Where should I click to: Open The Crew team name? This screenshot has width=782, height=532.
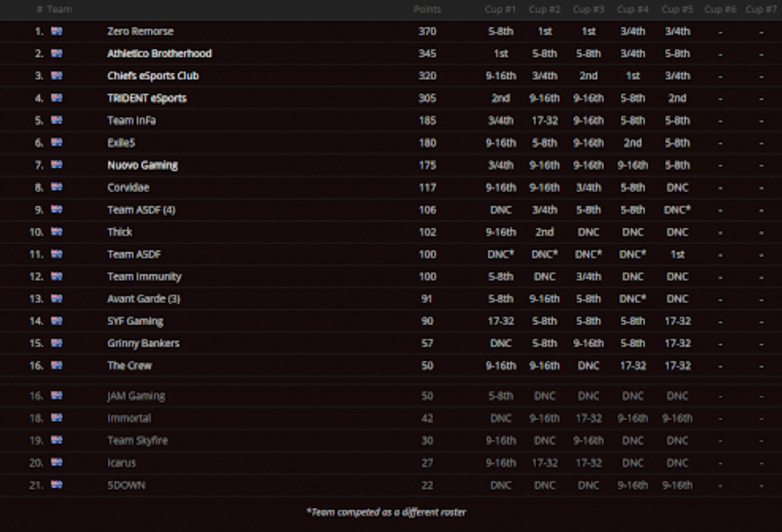[x=129, y=366]
